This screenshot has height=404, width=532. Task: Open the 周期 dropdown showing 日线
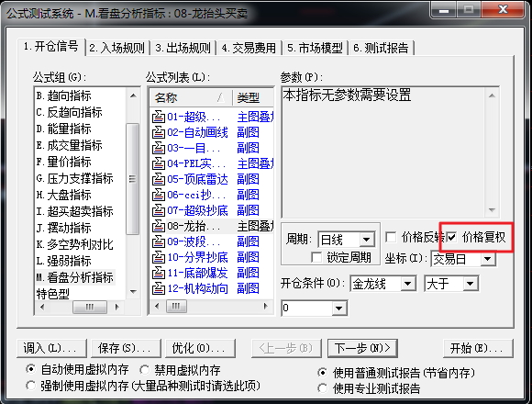(x=366, y=240)
